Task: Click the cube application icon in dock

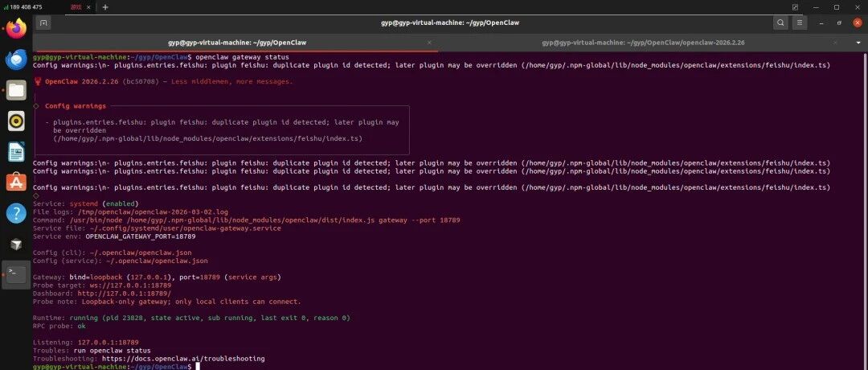Action: click(16, 245)
